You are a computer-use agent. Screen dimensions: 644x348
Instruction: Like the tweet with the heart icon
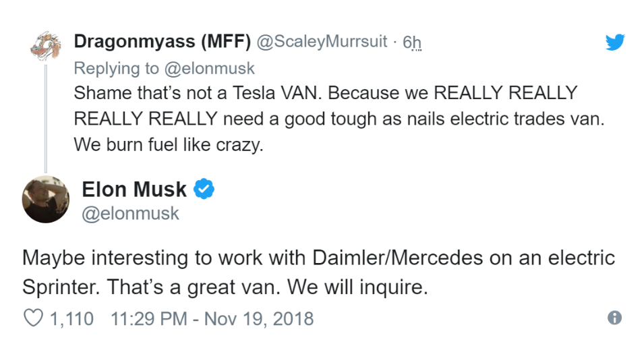click(33, 318)
